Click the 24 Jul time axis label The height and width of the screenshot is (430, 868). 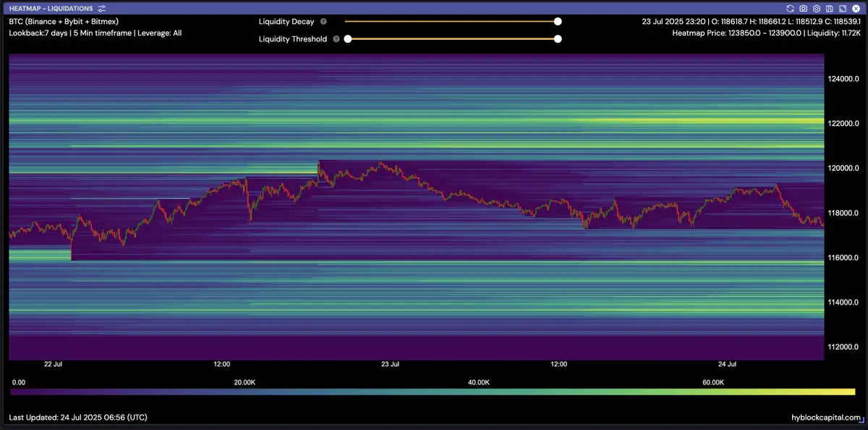(727, 364)
